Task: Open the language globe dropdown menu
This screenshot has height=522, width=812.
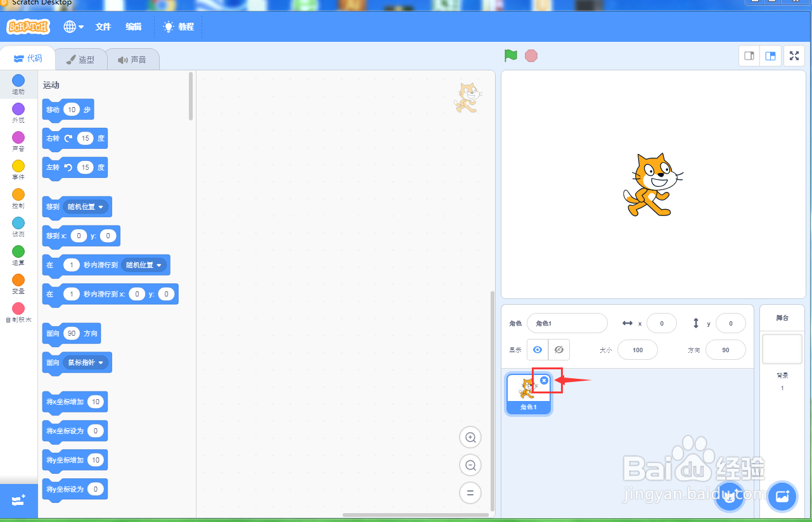Action: [72, 27]
